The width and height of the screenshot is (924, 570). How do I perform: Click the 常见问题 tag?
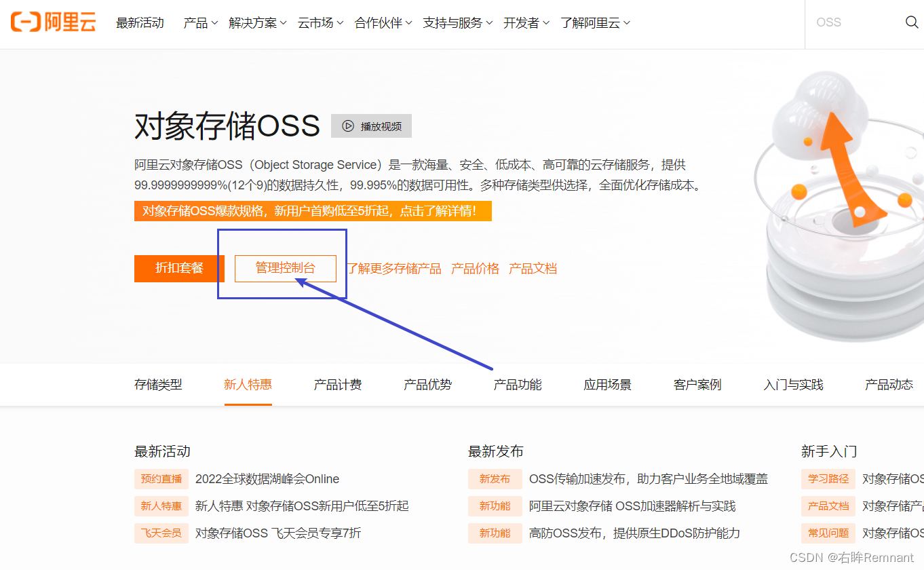tap(828, 533)
